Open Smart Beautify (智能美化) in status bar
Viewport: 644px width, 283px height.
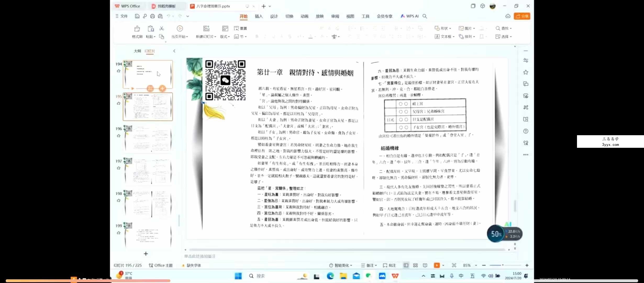click(341, 265)
